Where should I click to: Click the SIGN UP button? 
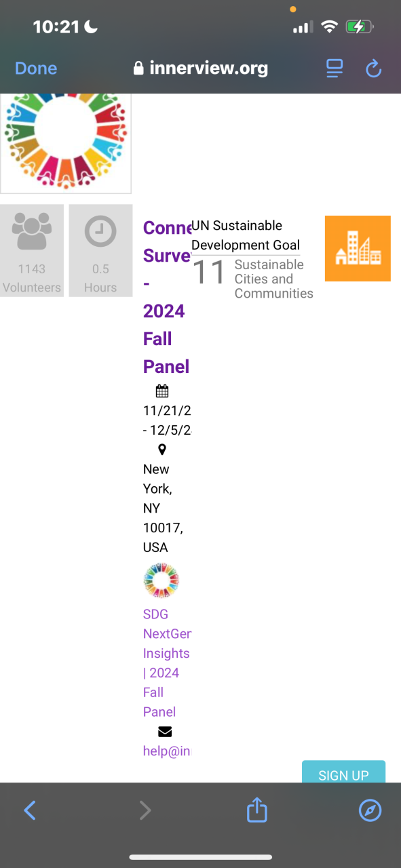[x=343, y=772]
